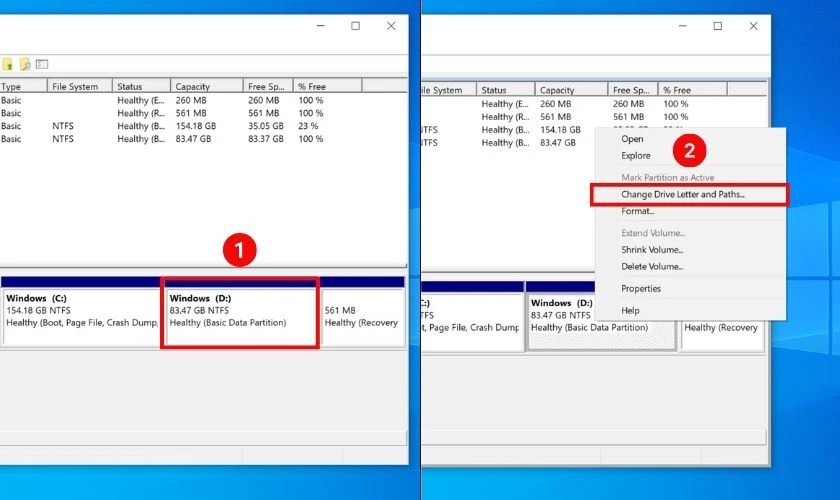Click the 23 % free cell in left window
Screen dimensions: 840x500
tap(308, 126)
